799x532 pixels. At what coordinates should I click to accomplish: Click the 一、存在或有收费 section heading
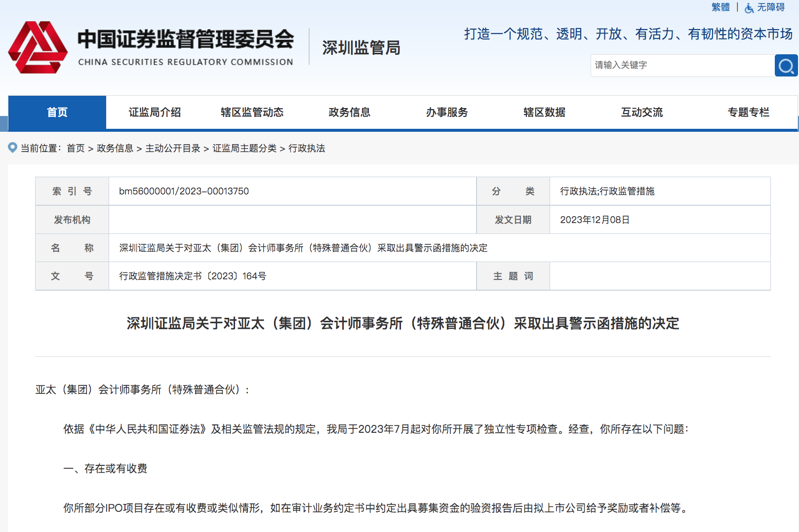click(x=105, y=468)
